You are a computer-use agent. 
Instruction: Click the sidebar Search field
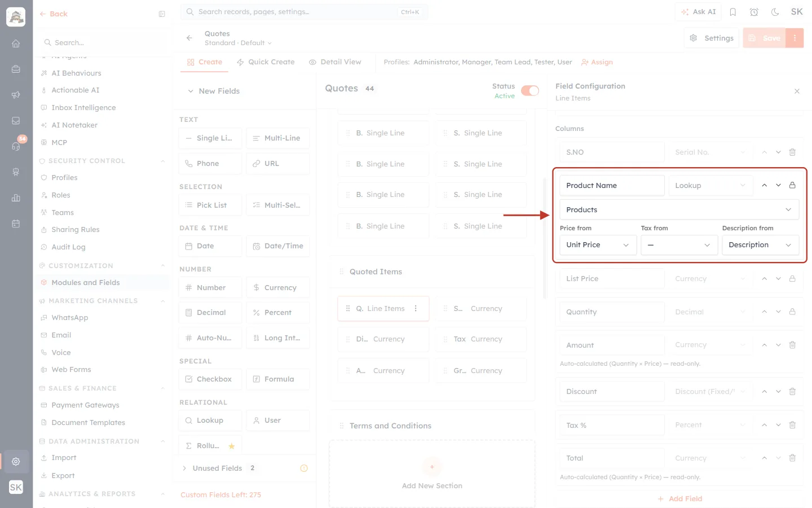click(x=103, y=42)
